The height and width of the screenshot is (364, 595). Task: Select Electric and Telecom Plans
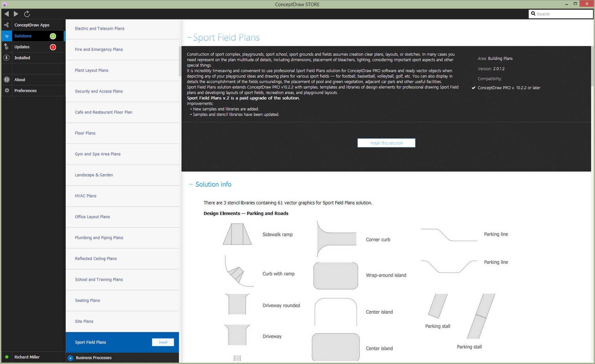click(122, 29)
